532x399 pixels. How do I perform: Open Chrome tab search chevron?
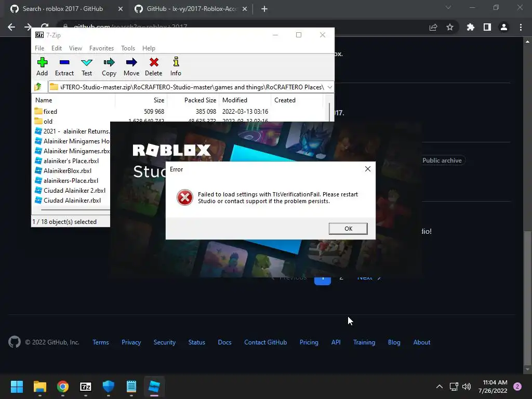click(448, 7)
